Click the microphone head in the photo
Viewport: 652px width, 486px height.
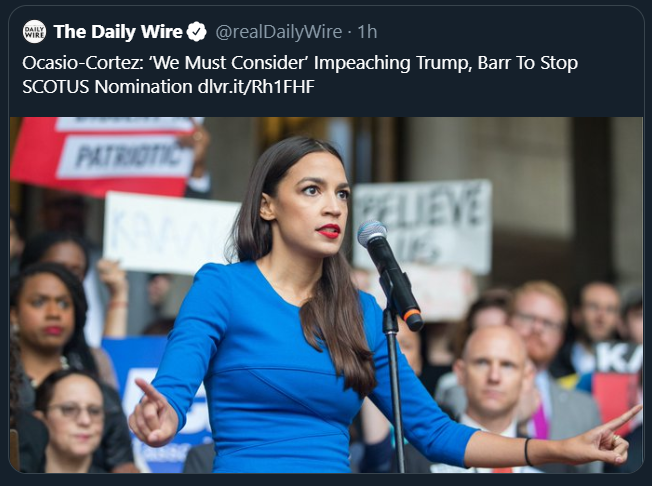pos(372,232)
